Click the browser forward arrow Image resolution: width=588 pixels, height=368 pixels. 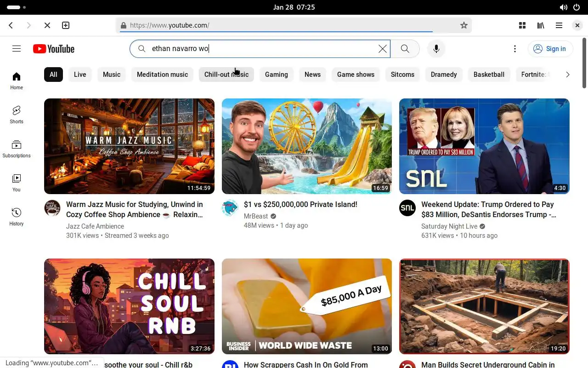coord(29,25)
